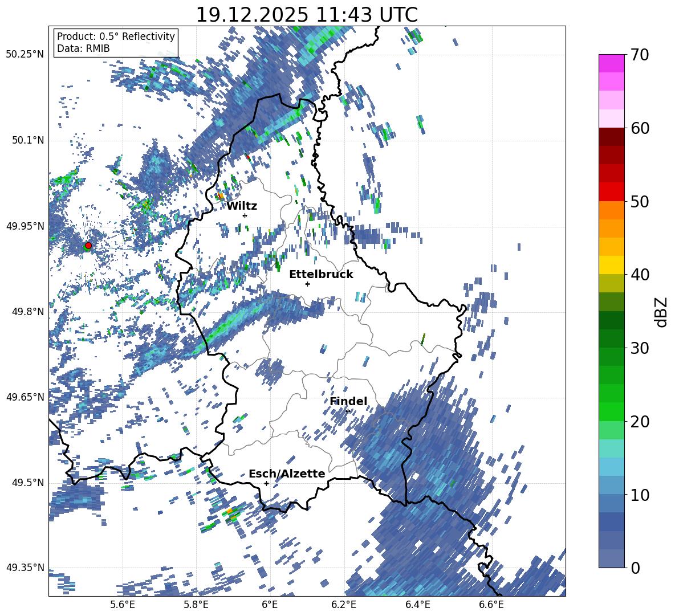Click the title '19.12.2025 11:43 UTC'

(307, 15)
